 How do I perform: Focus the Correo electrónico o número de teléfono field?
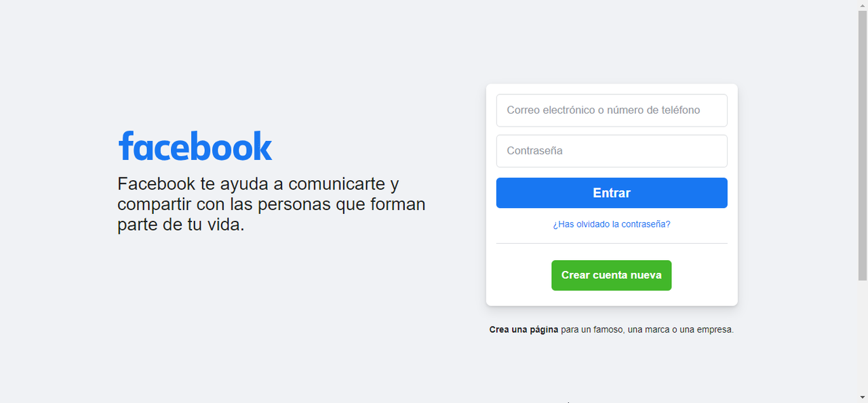coord(612,110)
